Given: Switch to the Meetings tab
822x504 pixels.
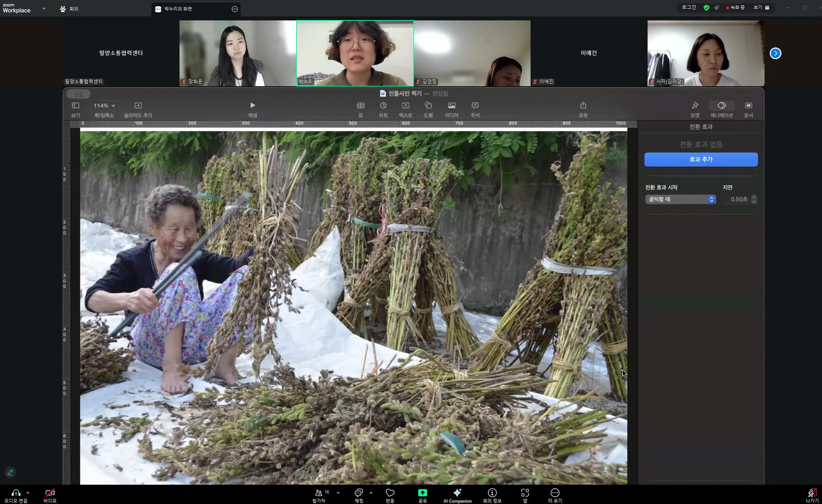Looking at the screenshot, I should click(69, 9).
